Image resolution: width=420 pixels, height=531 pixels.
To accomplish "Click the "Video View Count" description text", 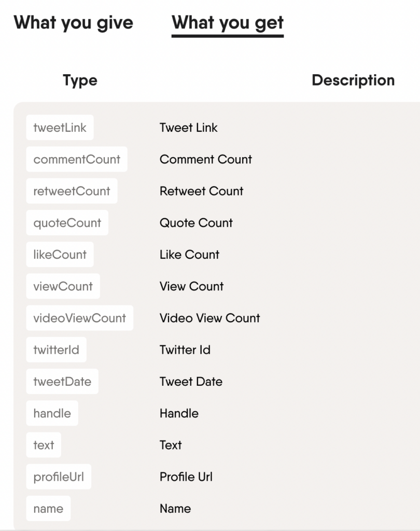I will [x=209, y=318].
